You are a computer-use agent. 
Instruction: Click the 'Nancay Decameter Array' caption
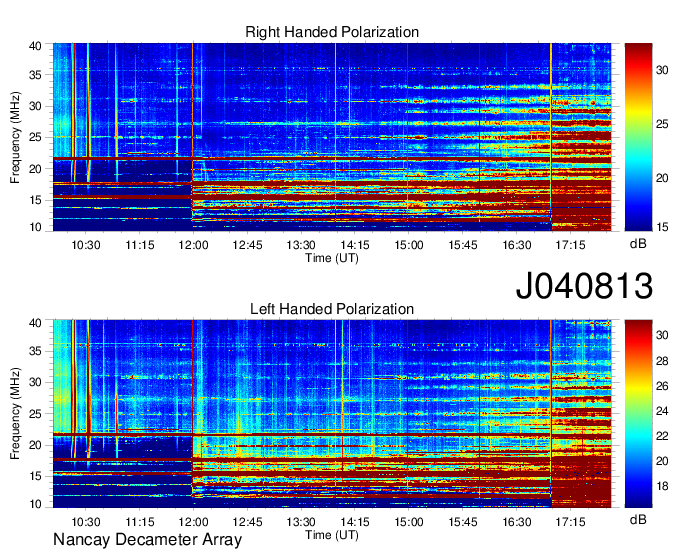(147, 540)
